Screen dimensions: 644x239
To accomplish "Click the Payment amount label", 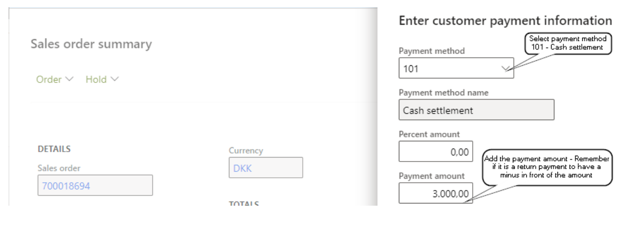I will (x=431, y=176).
